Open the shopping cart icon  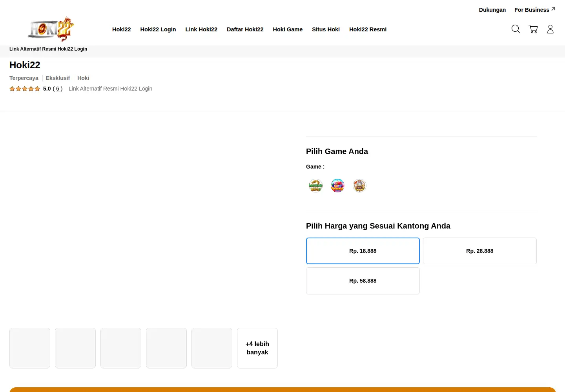pos(533,29)
